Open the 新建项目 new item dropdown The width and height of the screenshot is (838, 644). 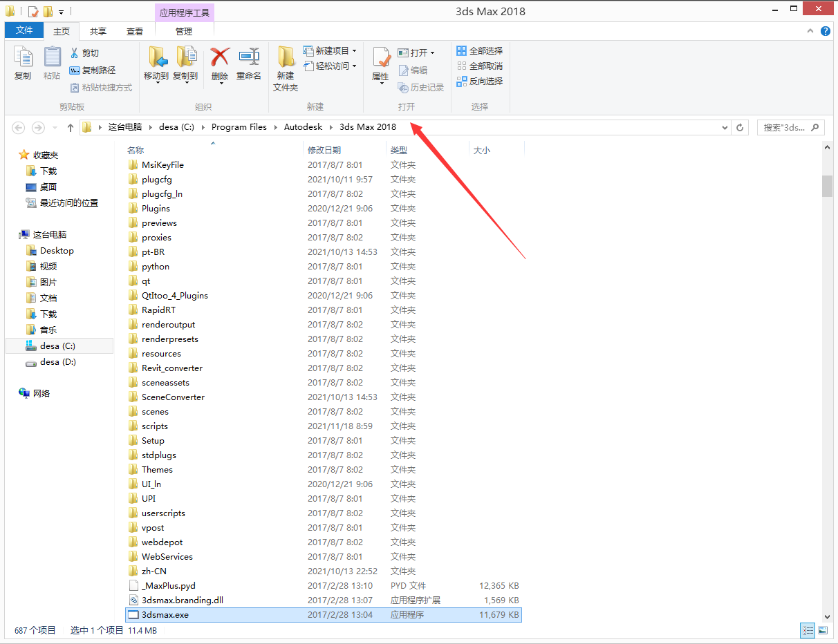point(330,51)
